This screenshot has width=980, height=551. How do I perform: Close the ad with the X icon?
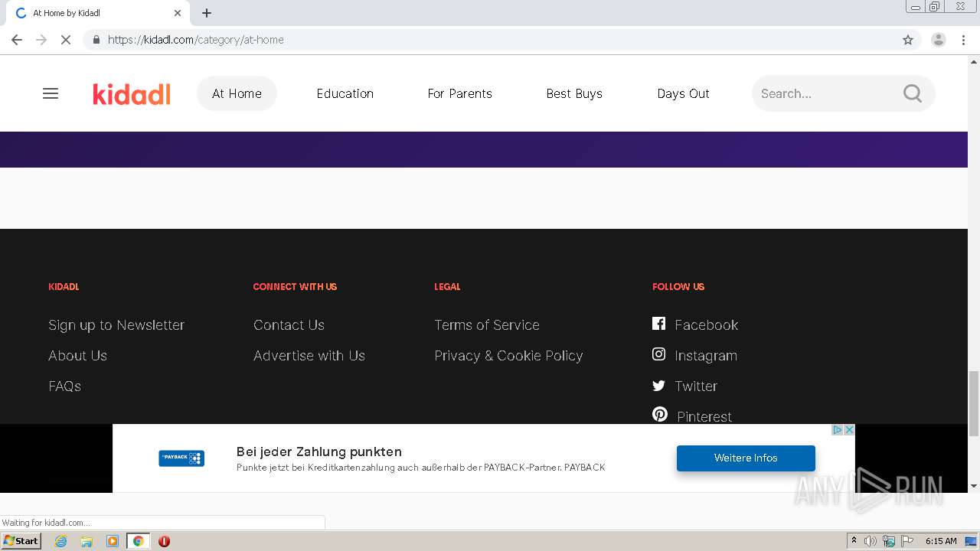[x=849, y=430]
